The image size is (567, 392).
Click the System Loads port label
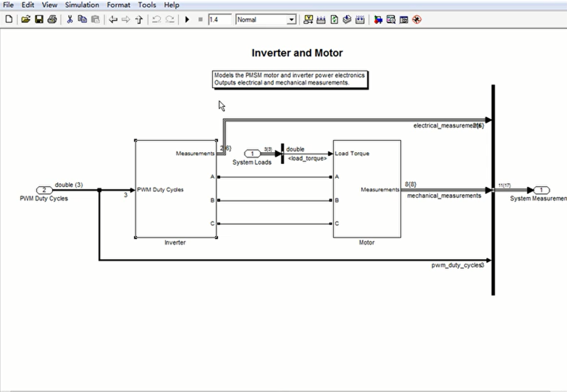[252, 163]
